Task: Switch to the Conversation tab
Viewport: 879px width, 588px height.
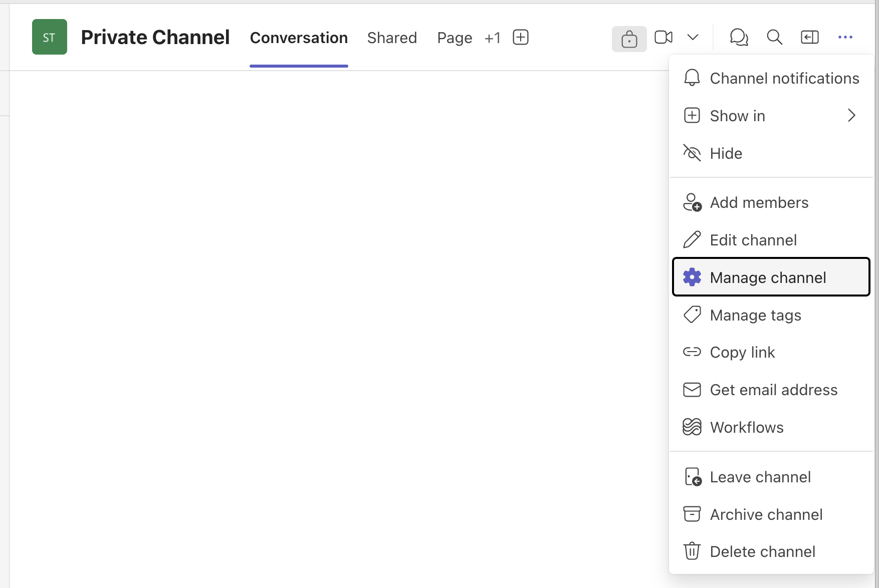Action: pos(299,38)
